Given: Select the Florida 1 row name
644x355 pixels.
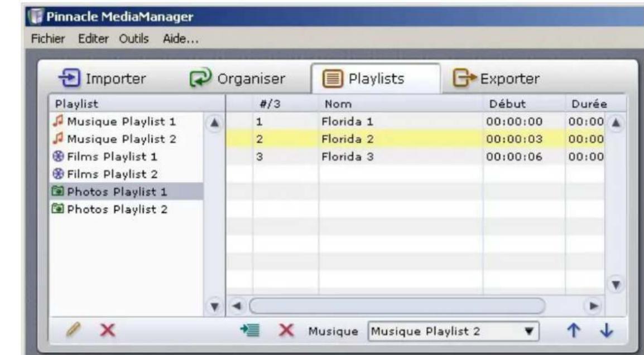Looking at the screenshot, I should pyautogui.click(x=347, y=121).
